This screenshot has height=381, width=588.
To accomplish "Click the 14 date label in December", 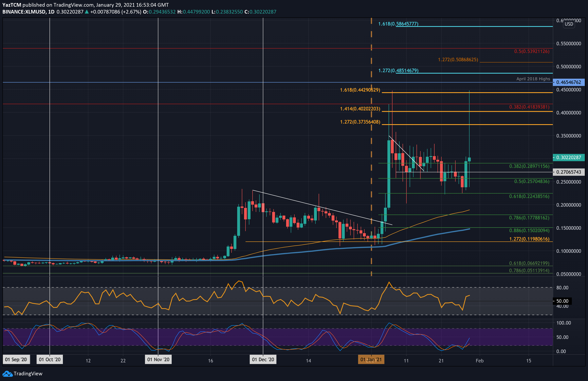I will [x=308, y=361].
